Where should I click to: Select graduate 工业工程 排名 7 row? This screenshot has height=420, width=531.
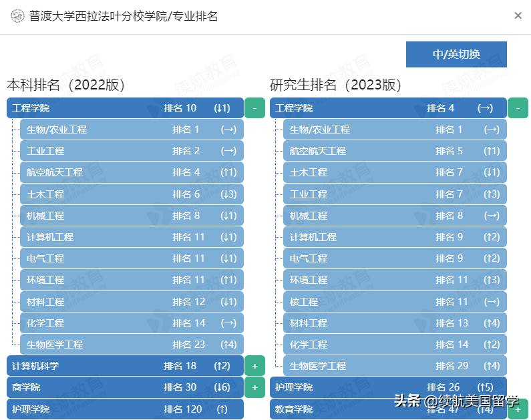point(395,194)
